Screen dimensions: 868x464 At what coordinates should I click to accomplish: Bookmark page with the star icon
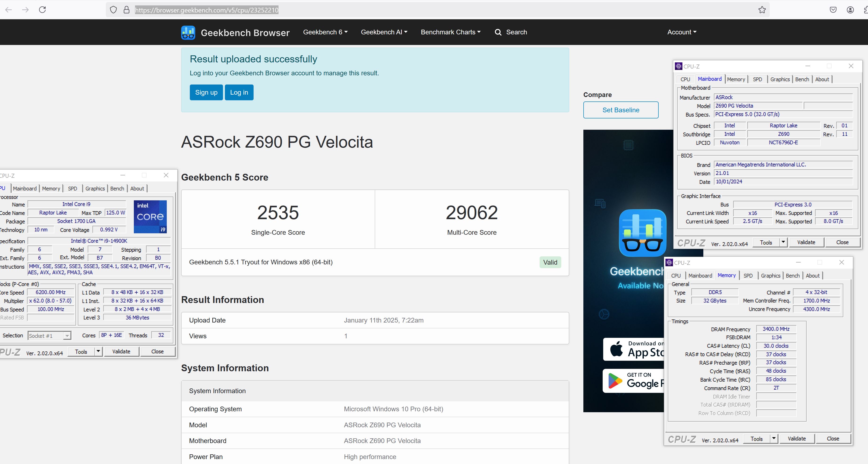click(762, 10)
